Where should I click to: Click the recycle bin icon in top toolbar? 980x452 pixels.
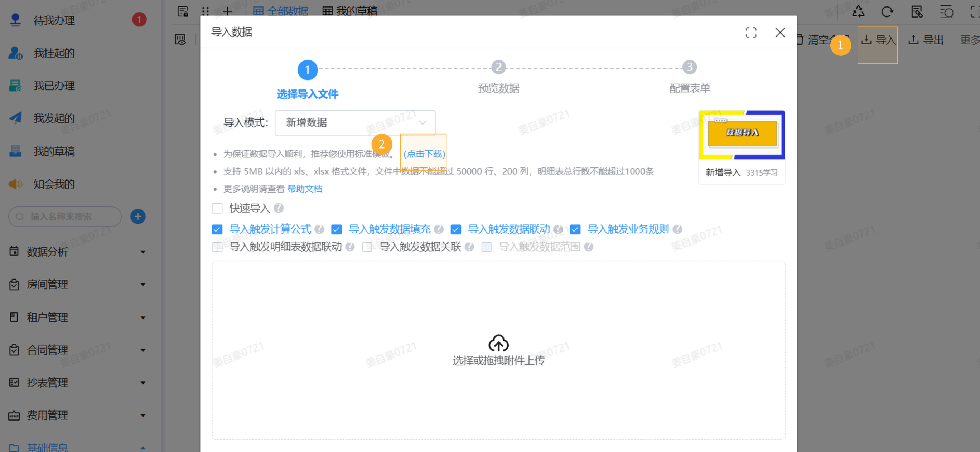[858, 11]
